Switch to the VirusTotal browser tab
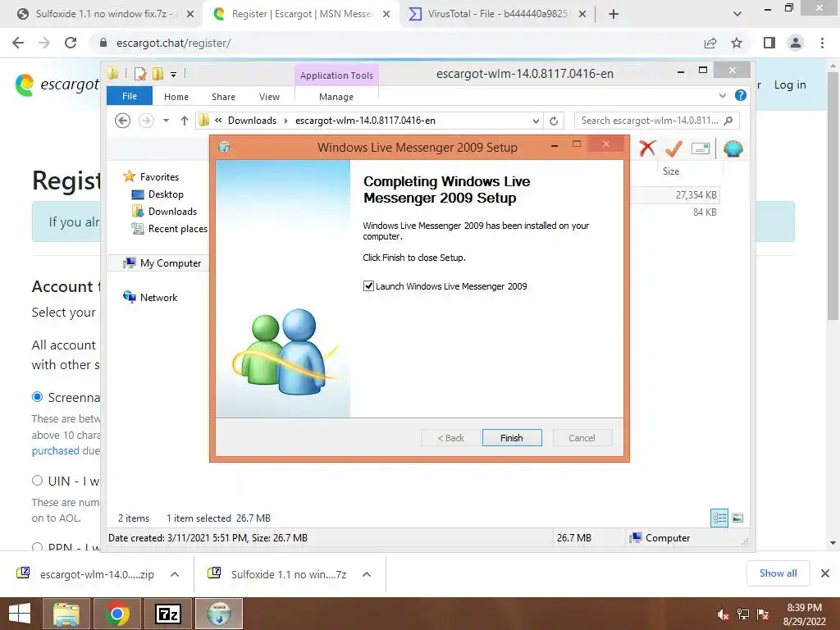 pos(497,14)
